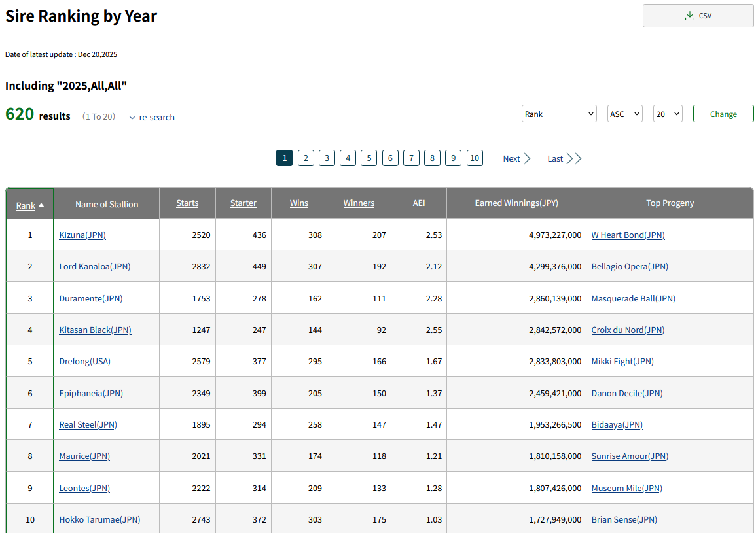Screen dimensions: 756x533
Task: Click the 620 results count
Action: (20, 114)
